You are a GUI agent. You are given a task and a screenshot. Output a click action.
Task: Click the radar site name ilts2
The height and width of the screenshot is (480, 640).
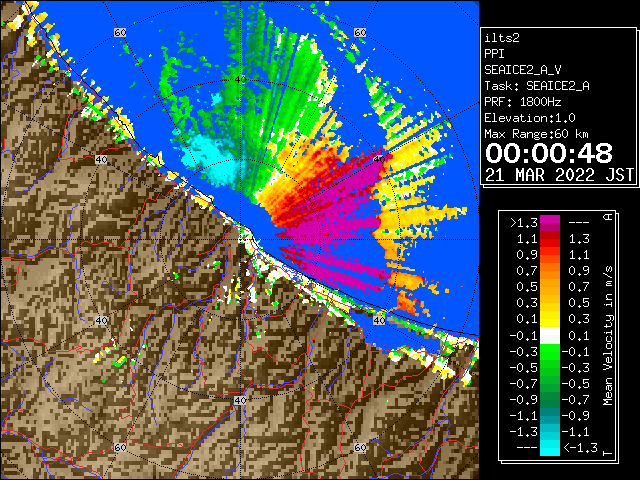pos(502,38)
